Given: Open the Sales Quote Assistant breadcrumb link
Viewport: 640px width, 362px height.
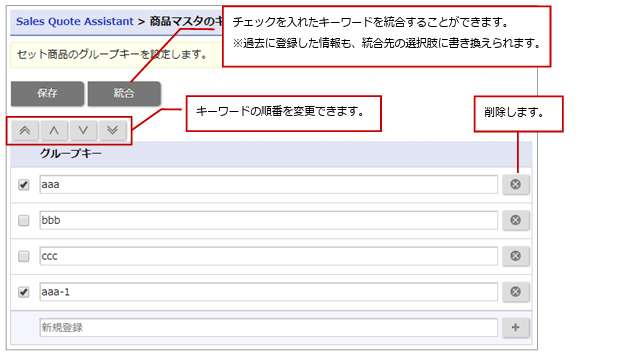Looking at the screenshot, I should (75, 21).
